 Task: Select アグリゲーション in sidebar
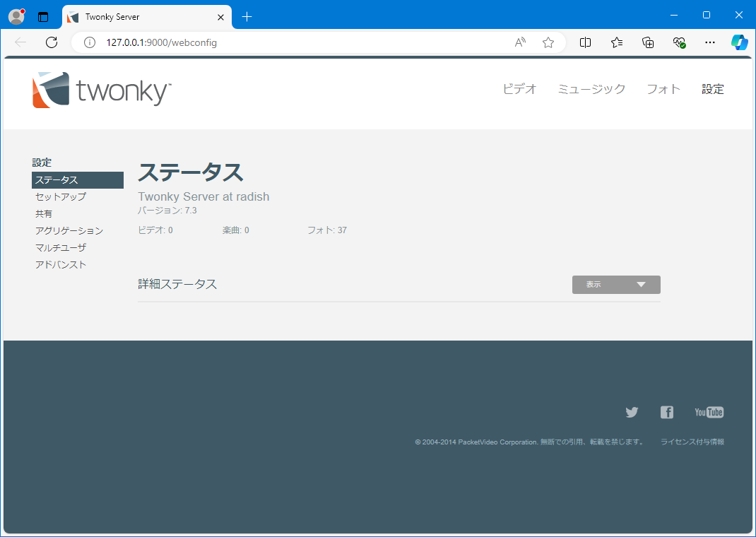point(69,230)
